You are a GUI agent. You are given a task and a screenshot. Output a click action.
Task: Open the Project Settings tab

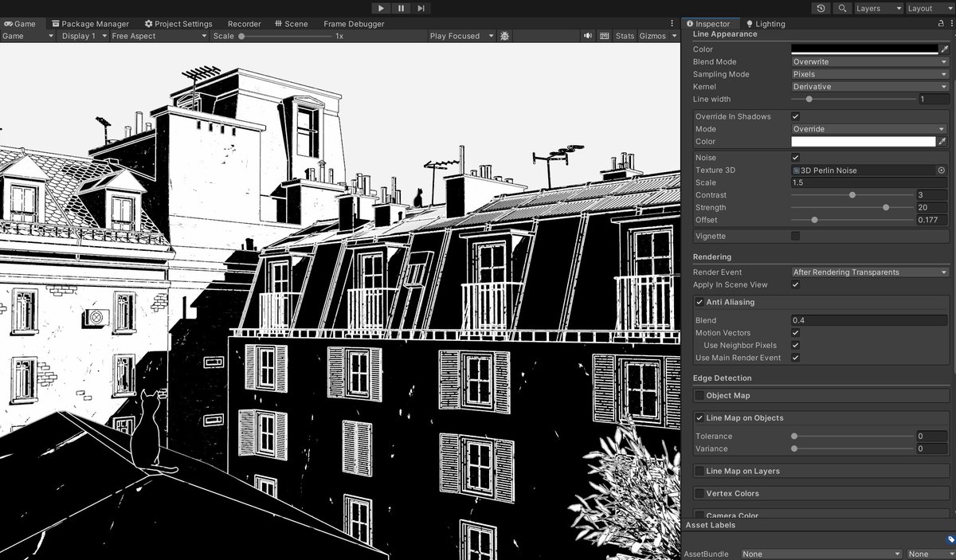178,24
